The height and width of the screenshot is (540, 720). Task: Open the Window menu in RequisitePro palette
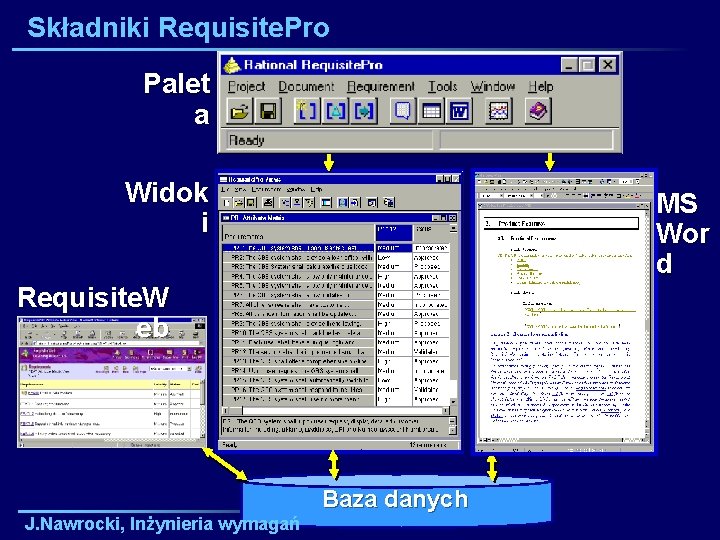pos(493,86)
